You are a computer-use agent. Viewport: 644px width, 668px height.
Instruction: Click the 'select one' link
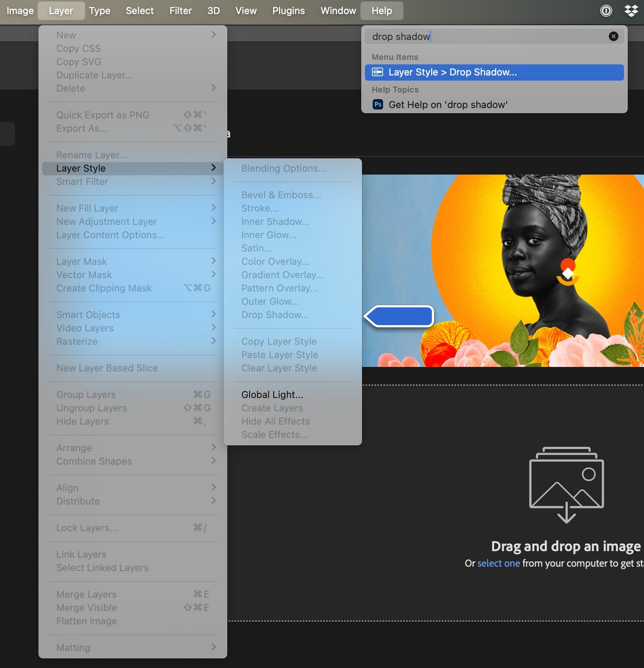tap(499, 563)
